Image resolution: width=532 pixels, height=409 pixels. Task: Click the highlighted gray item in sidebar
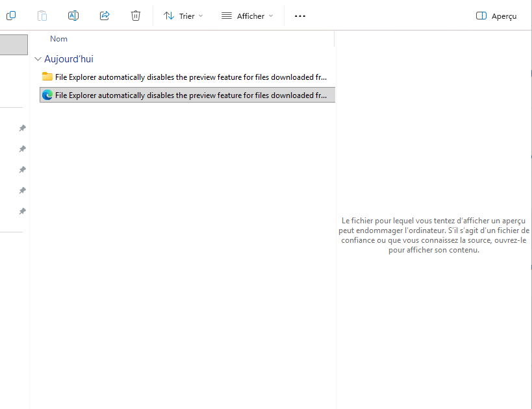point(14,45)
